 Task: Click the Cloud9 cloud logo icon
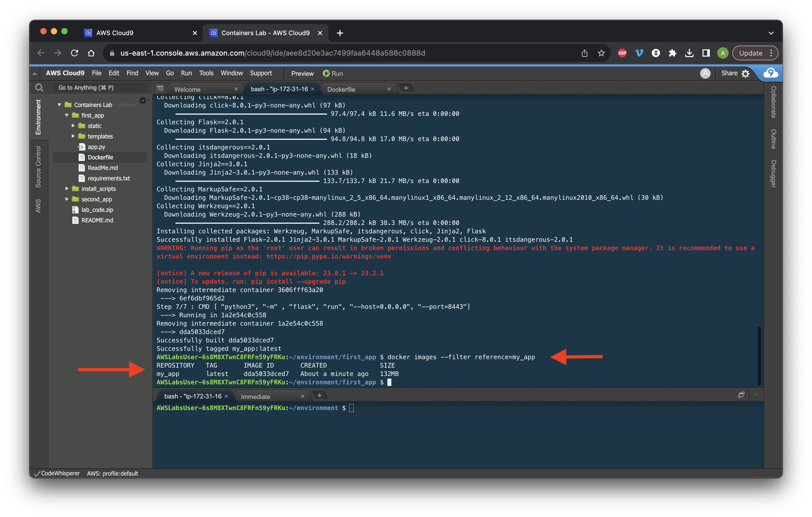tap(771, 73)
